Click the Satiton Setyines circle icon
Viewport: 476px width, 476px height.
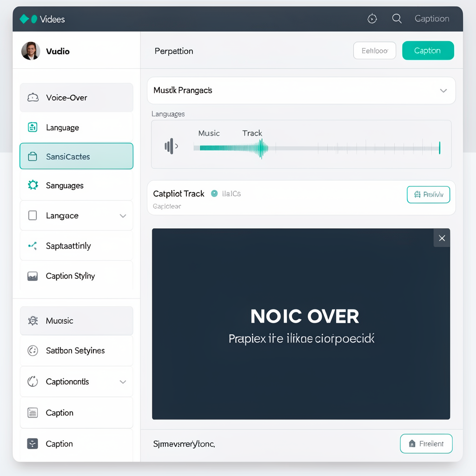(x=33, y=350)
